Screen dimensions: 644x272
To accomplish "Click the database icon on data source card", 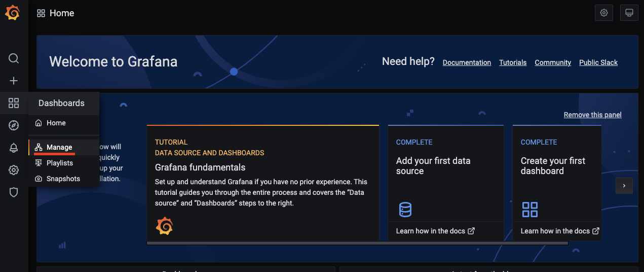I will (x=405, y=209).
